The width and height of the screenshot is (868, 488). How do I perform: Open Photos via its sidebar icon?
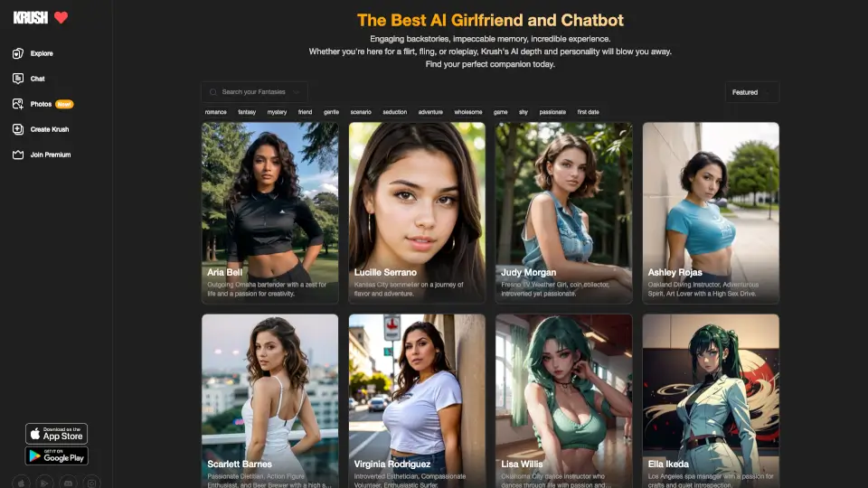coord(18,104)
